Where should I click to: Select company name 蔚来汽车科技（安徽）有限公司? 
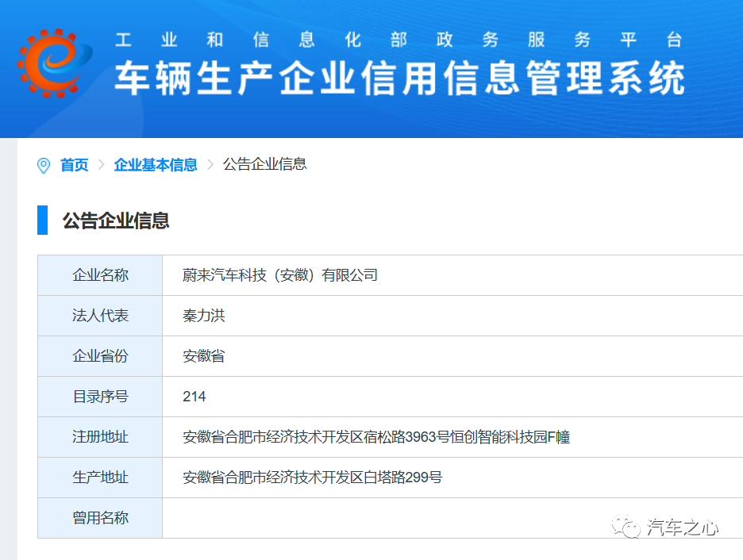pos(280,275)
